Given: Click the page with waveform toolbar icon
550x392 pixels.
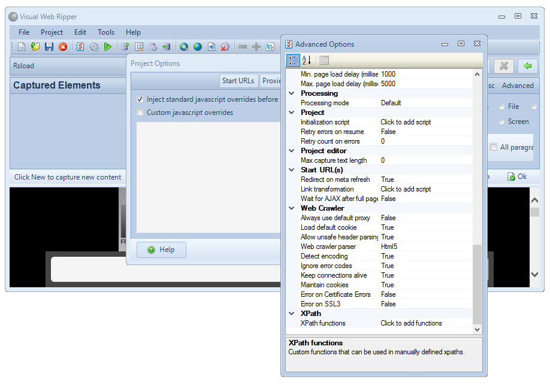Looking at the screenshot, I should pos(211,47).
